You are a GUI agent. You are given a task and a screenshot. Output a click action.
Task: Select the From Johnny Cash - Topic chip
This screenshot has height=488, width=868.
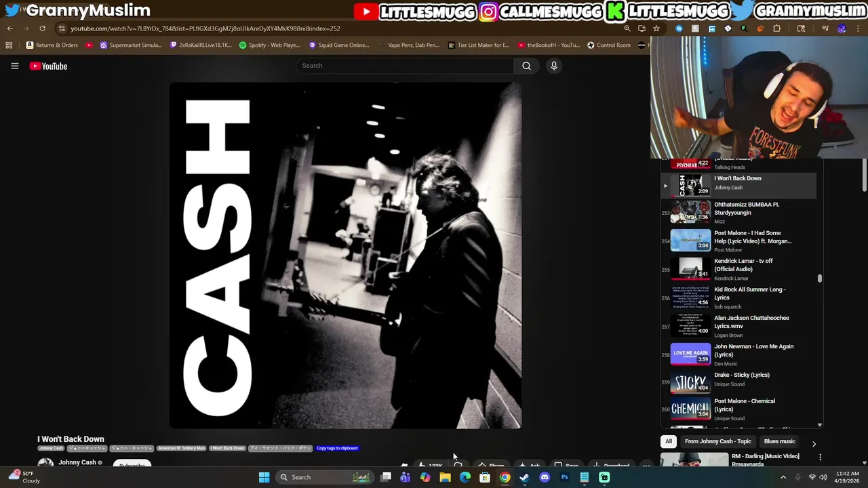click(x=718, y=441)
